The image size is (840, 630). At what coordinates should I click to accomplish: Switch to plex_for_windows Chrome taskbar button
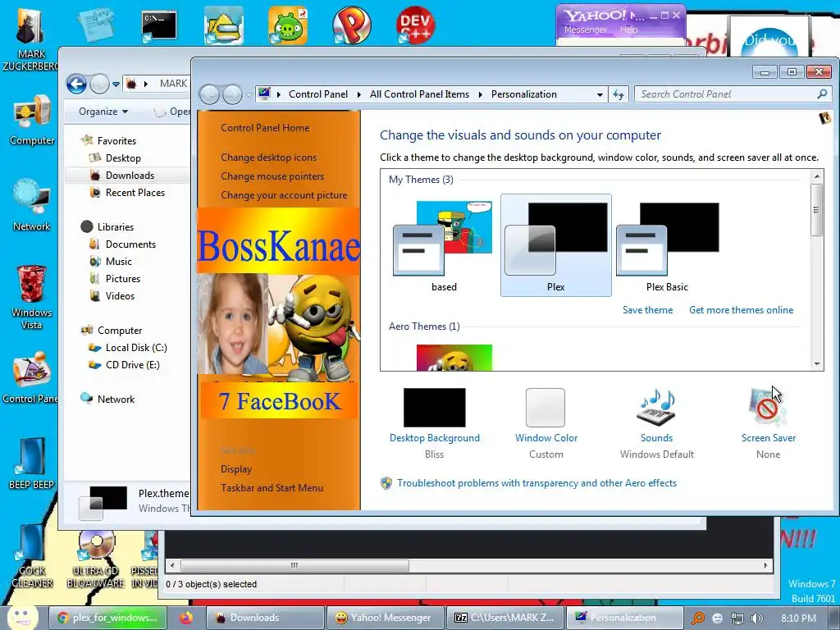108,618
